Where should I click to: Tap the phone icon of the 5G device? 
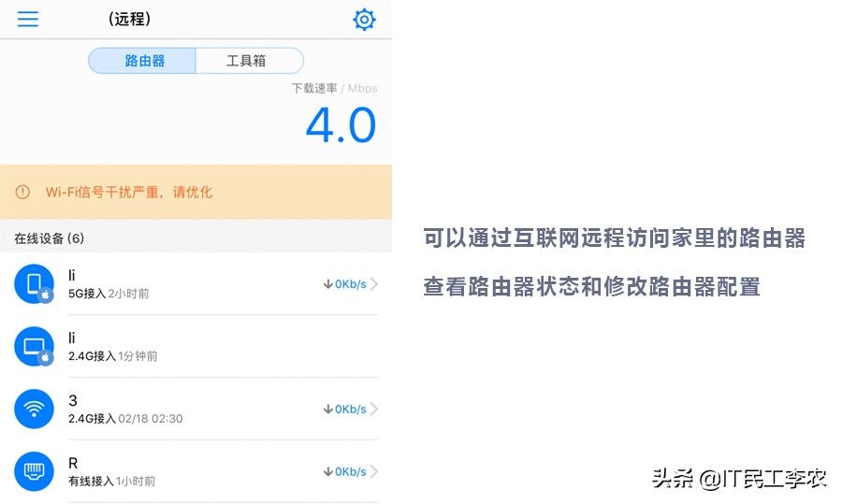point(35,283)
